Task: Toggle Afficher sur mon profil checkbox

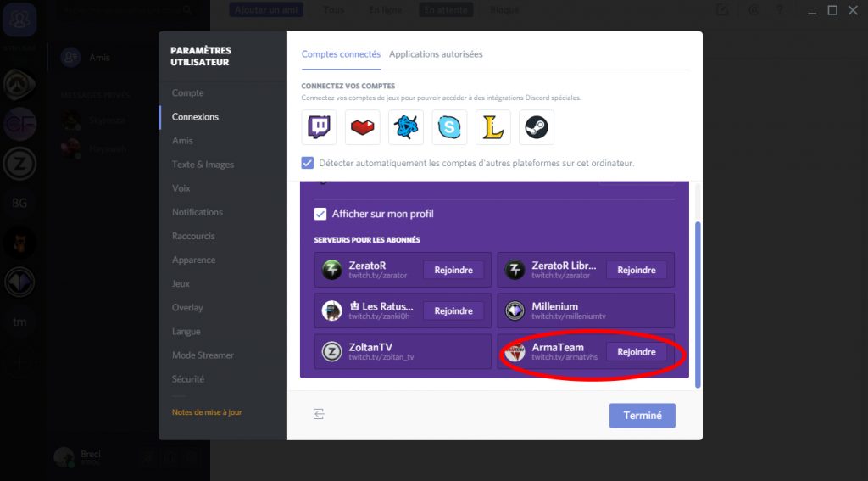Action: [x=320, y=214]
